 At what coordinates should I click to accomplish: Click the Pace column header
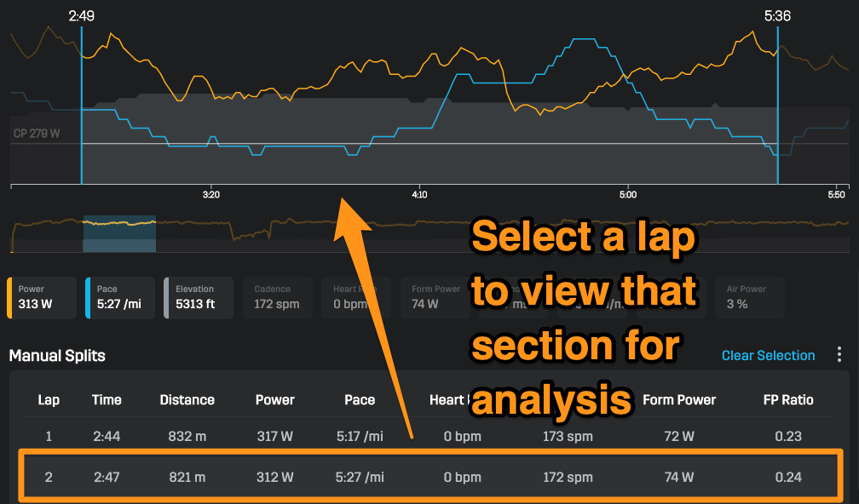(x=360, y=400)
